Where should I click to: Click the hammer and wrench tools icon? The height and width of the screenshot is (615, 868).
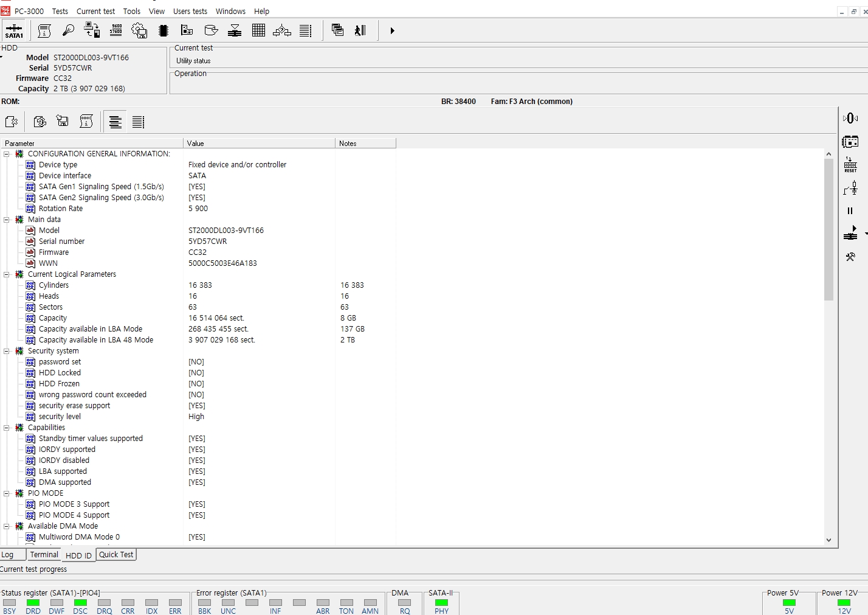(850, 257)
